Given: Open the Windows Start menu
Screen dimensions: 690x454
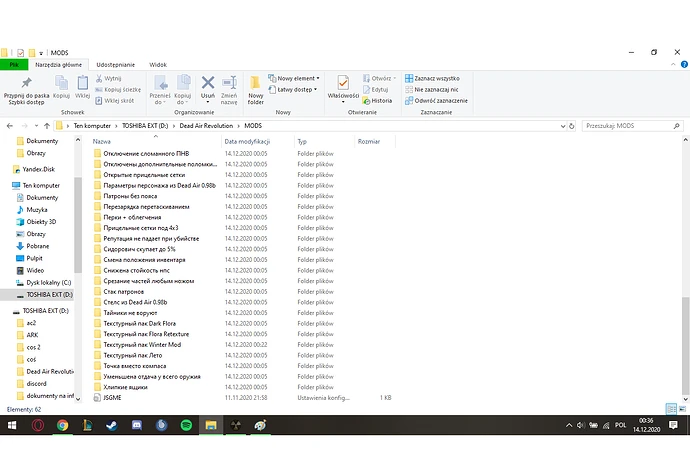Looking at the screenshot, I should (12, 425).
